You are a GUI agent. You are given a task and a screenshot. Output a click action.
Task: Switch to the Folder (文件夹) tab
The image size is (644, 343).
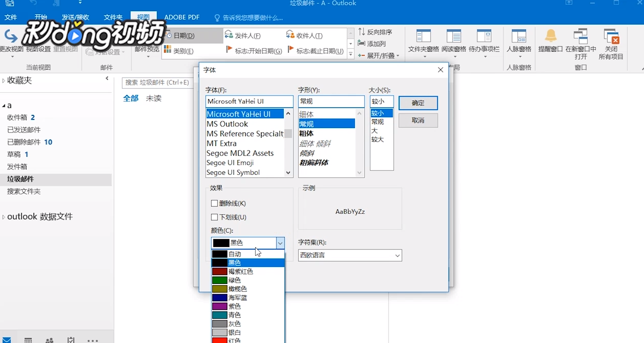tap(113, 17)
